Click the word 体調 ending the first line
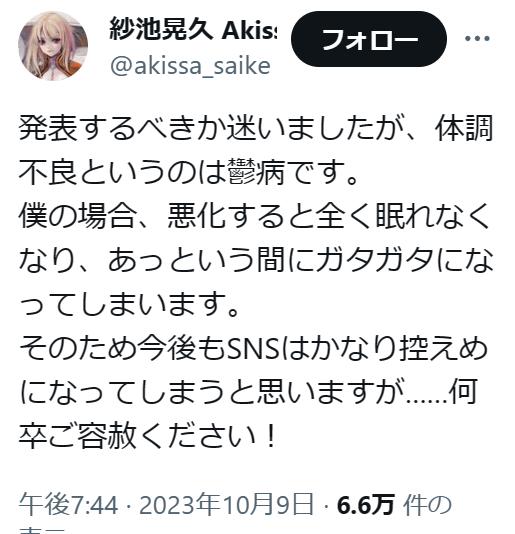The height and width of the screenshot is (534, 515). [x=464, y=129]
